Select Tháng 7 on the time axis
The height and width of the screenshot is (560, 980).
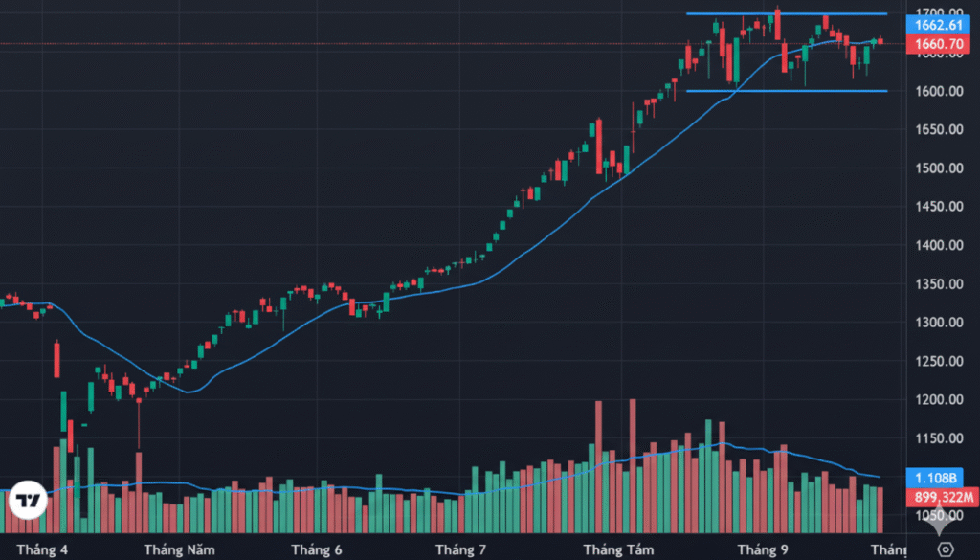(x=460, y=549)
